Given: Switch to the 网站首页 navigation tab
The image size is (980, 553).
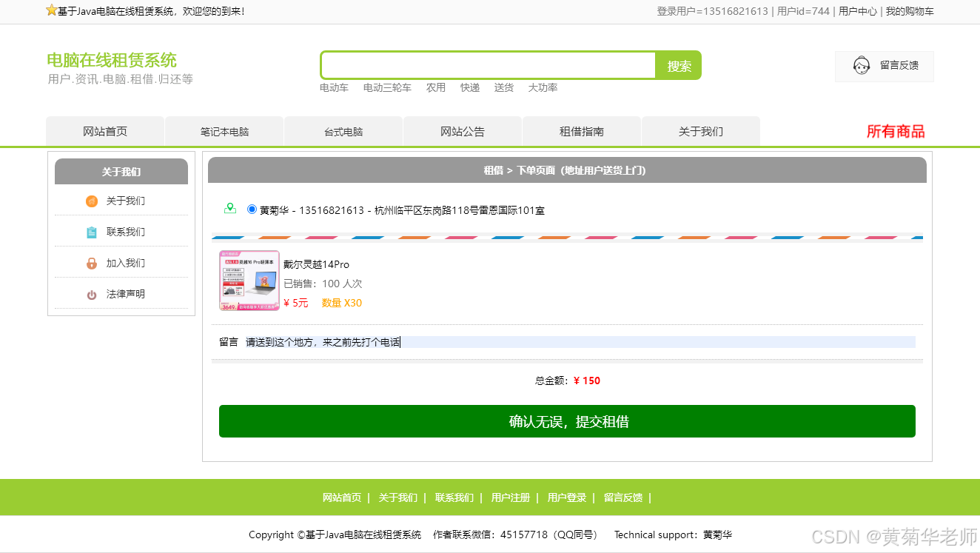Looking at the screenshot, I should tap(104, 130).
